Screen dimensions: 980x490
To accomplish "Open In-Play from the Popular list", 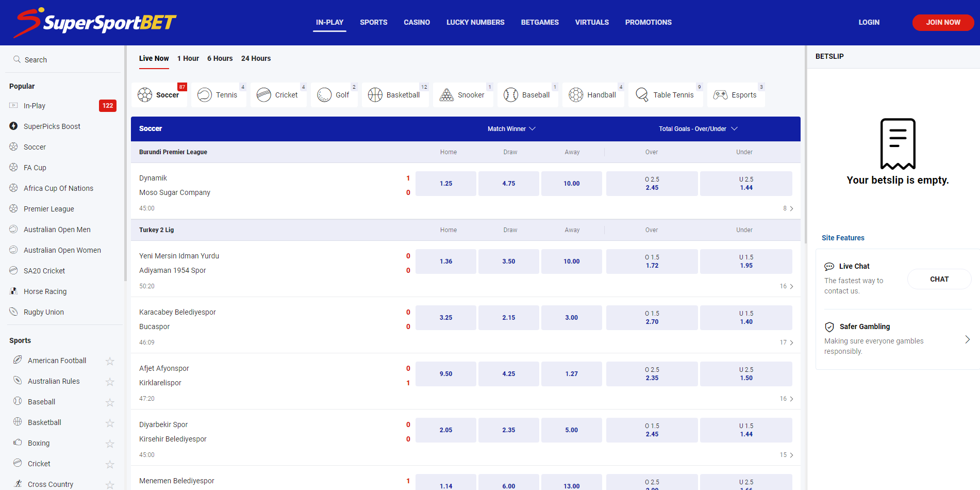I will click(35, 106).
